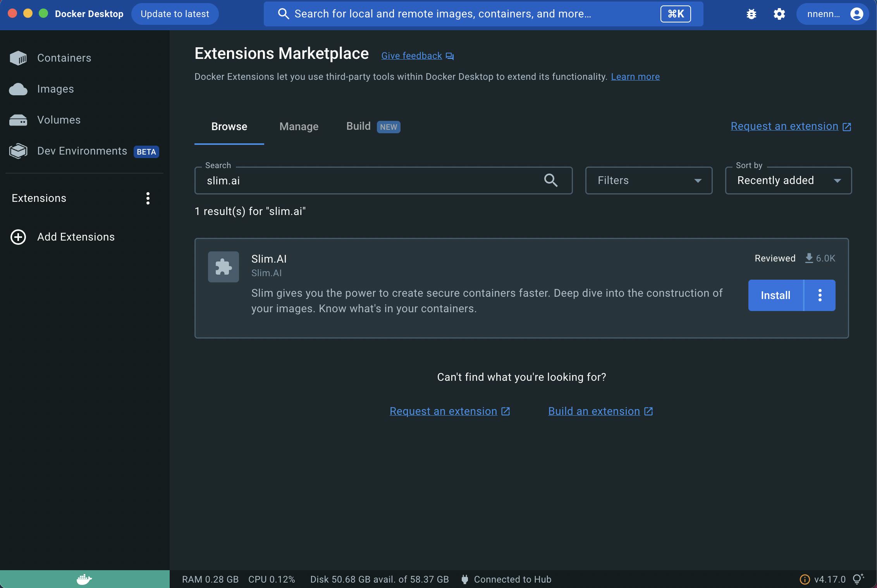Click the Slim.AI puzzle piece icon
Viewport: 877px width, 588px height.
pos(224,267)
